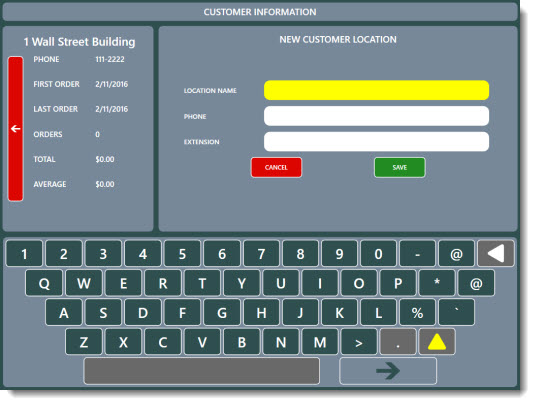
Task: Tap the J key
Action: pyautogui.click(x=301, y=313)
